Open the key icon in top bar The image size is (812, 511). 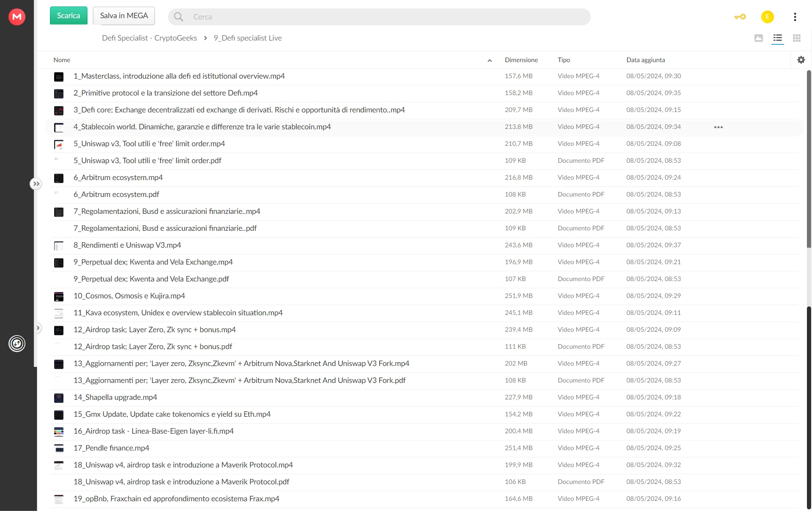[740, 17]
